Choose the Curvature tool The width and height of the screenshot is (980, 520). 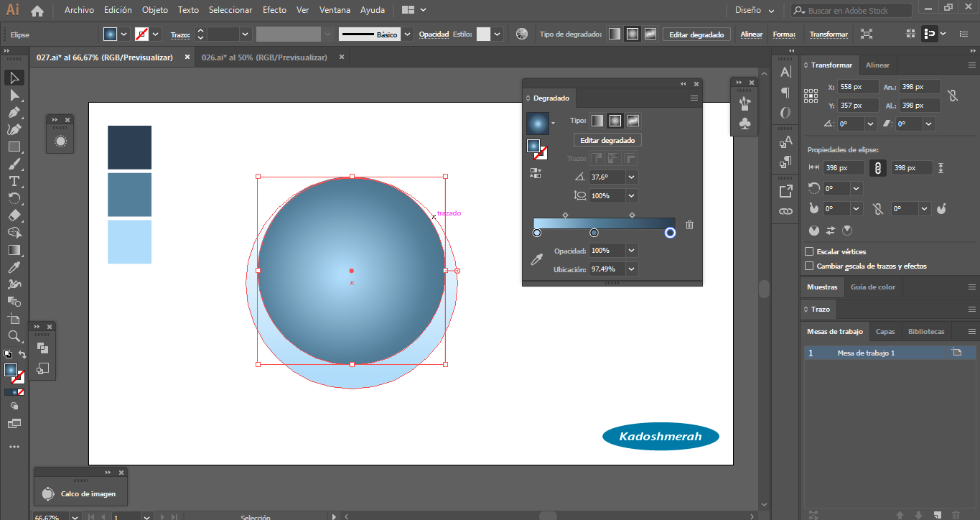click(14, 130)
